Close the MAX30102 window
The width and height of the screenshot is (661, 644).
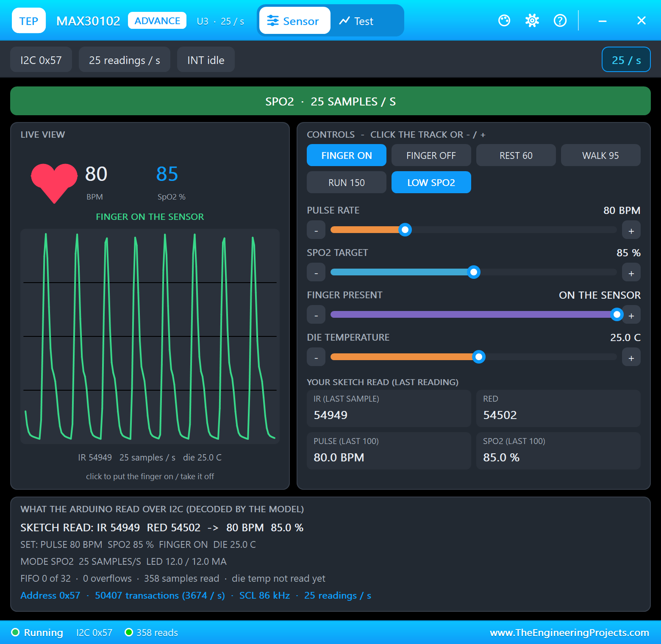tap(642, 20)
